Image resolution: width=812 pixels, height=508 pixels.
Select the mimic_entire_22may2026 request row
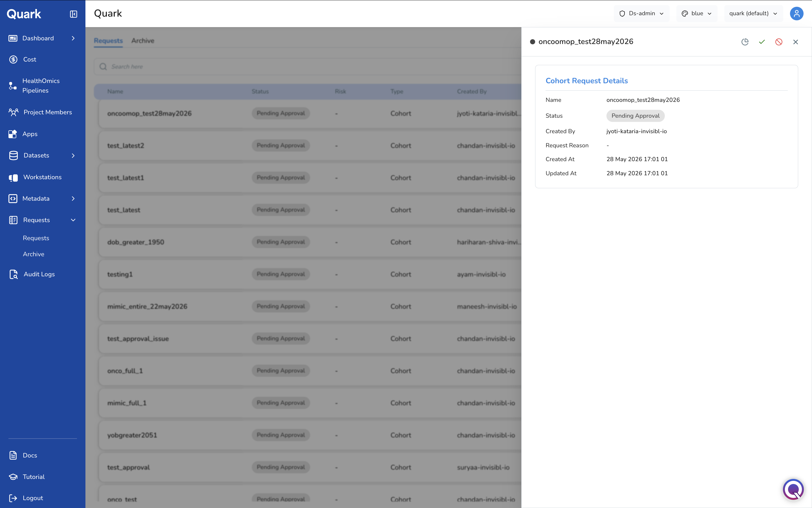point(310,306)
